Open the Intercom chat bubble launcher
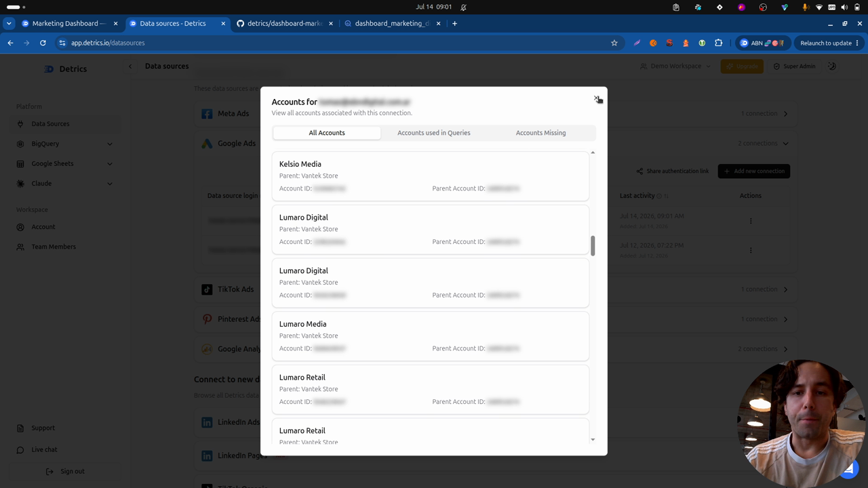Viewport: 868px width, 488px height. (x=849, y=468)
